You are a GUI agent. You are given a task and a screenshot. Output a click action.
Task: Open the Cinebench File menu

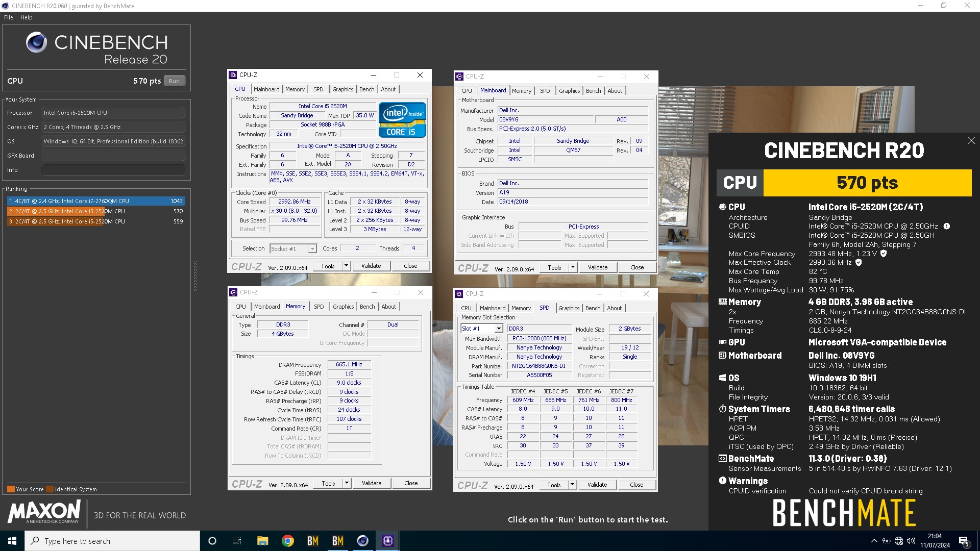(9, 17)
